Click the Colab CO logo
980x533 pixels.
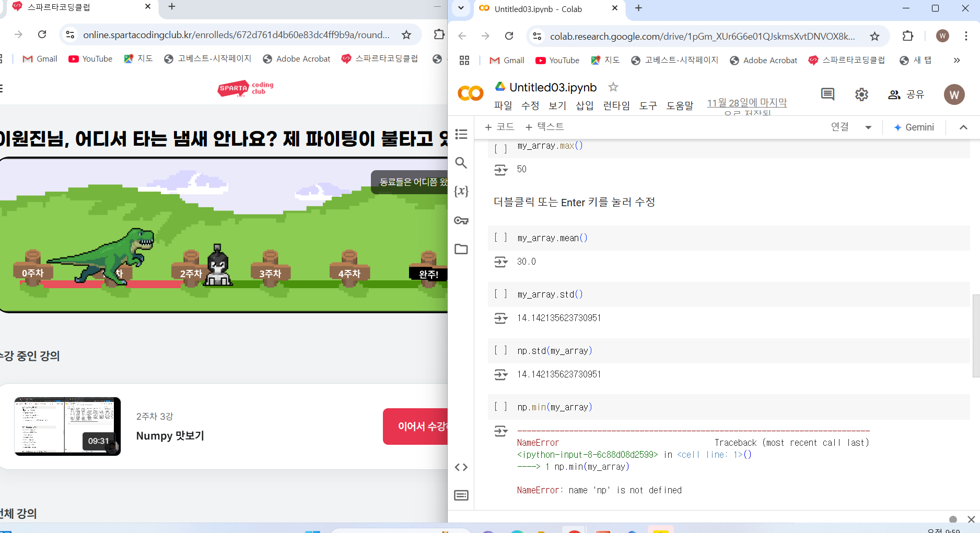coord(471,93)
